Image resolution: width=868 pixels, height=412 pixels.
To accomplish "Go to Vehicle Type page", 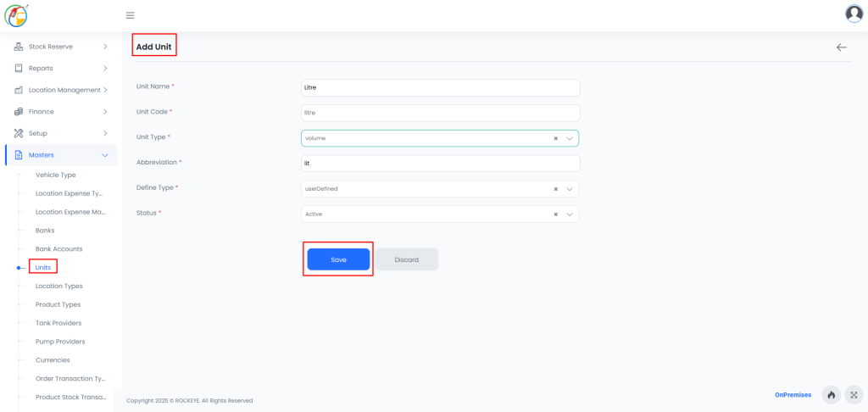I will [x=55, y=175].
